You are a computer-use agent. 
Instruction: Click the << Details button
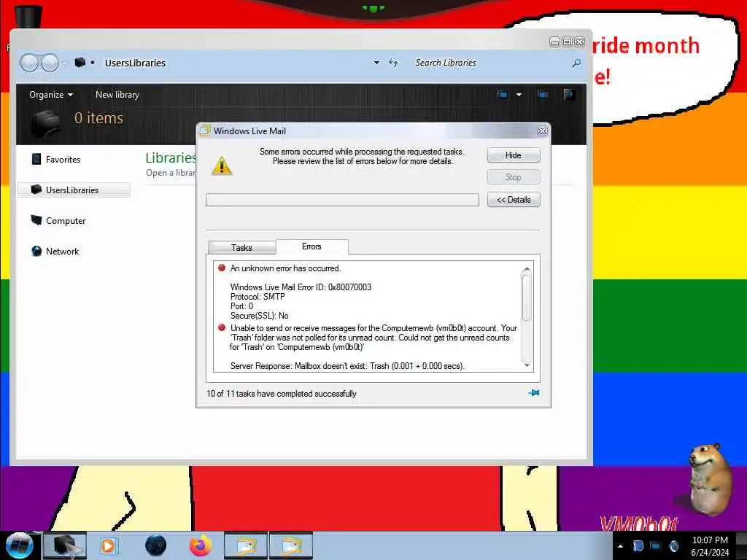point(513,200)
